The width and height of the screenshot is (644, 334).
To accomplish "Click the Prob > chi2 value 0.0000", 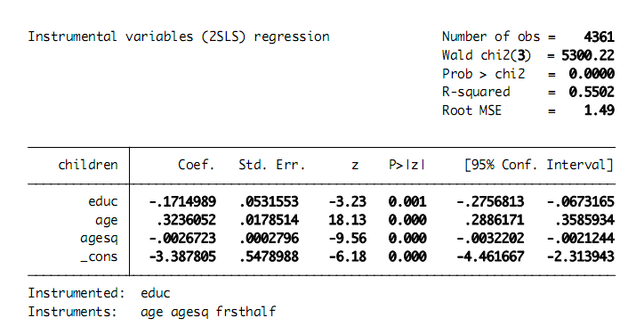I will (x=592, y=74).
